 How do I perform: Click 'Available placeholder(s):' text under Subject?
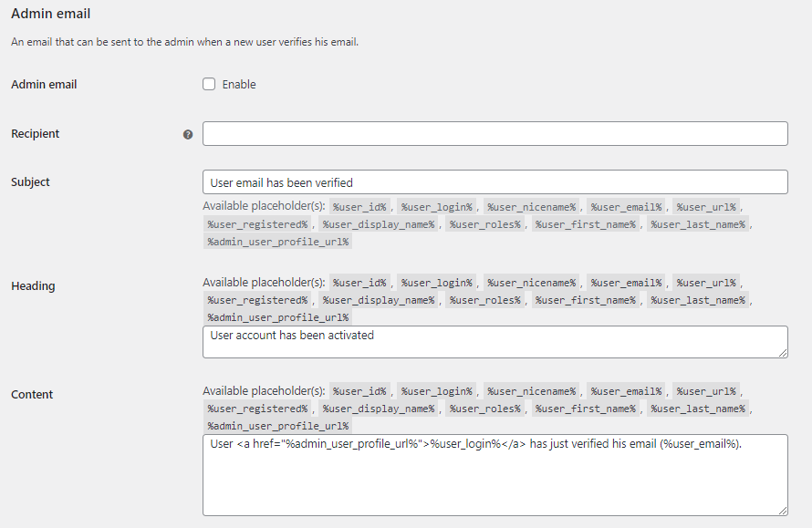point(264,206)
